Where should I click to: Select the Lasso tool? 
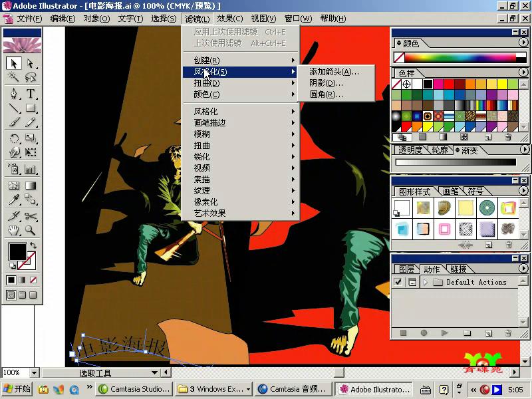point(31,77)
